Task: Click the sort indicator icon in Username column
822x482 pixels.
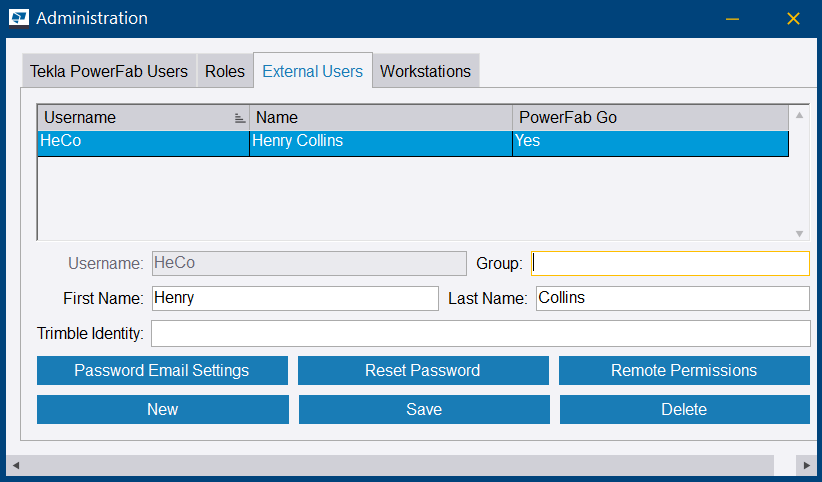Action: click(239, 118)
